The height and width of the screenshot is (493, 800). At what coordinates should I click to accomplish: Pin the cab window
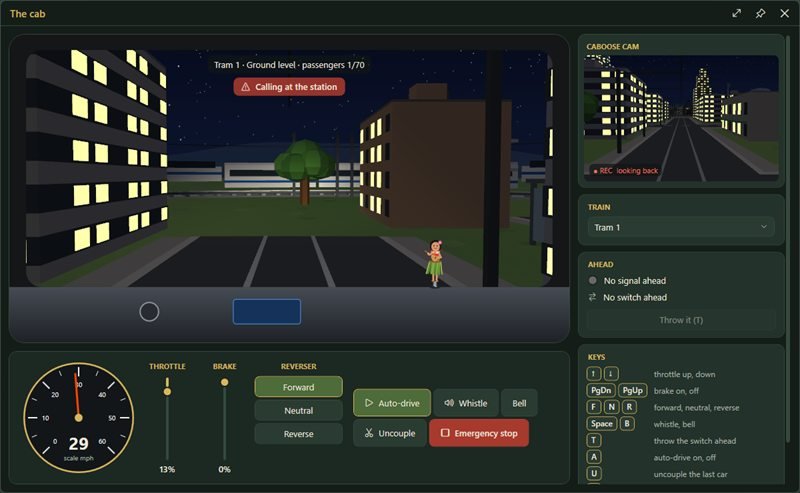click(x=760, y=14)
